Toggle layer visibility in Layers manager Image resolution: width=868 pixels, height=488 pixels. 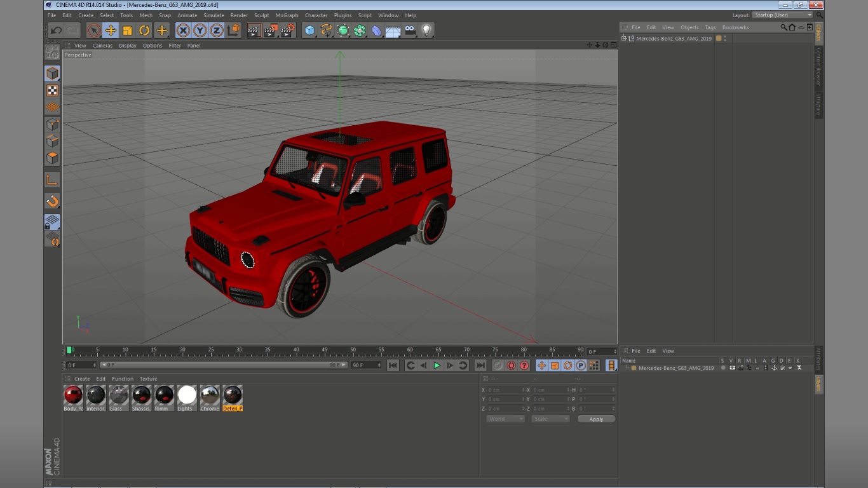coord(732,368)
